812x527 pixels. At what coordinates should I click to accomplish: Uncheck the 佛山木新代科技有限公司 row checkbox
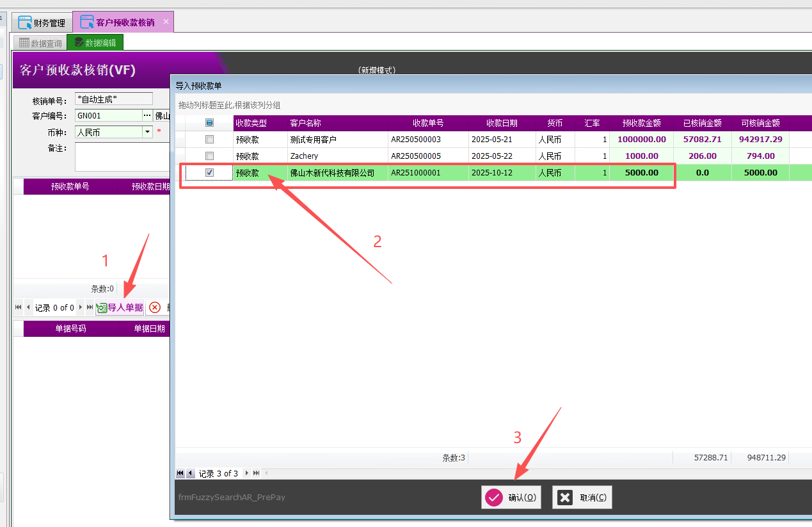point(209,172)
